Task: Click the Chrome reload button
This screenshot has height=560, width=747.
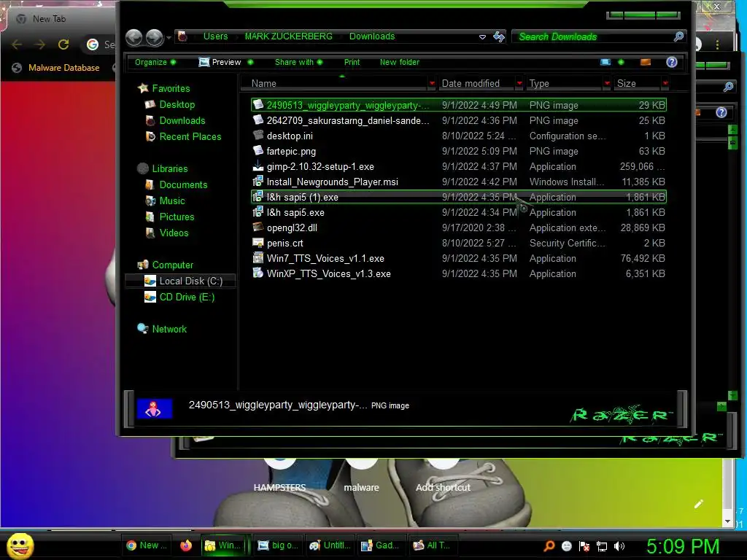Action: 63,44
